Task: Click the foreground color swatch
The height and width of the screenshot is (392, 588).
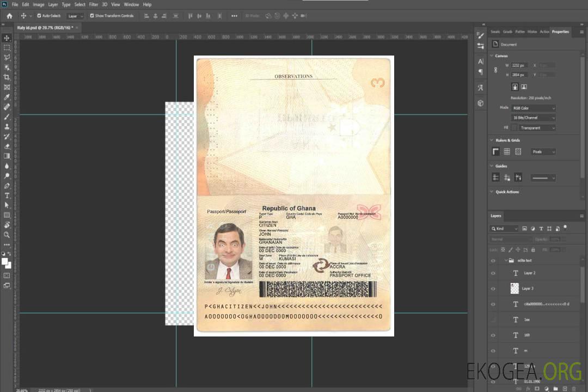Action: [x=4, y=261]
